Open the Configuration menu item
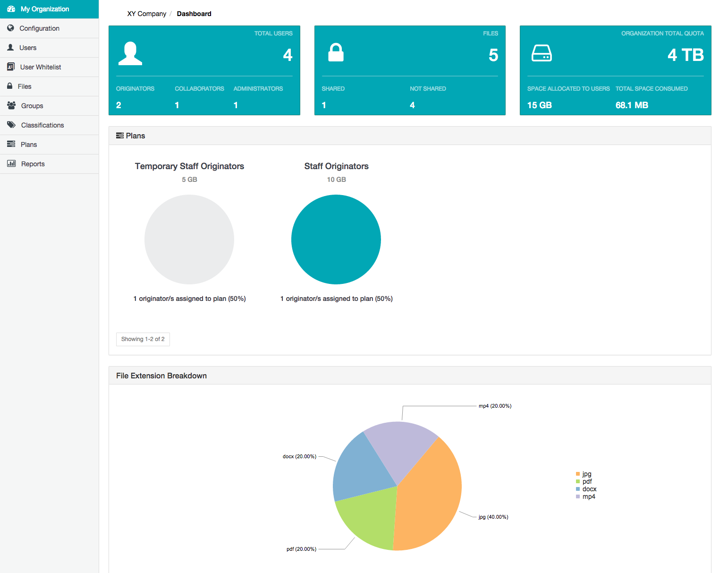The image size is (728, 573). 39,28
